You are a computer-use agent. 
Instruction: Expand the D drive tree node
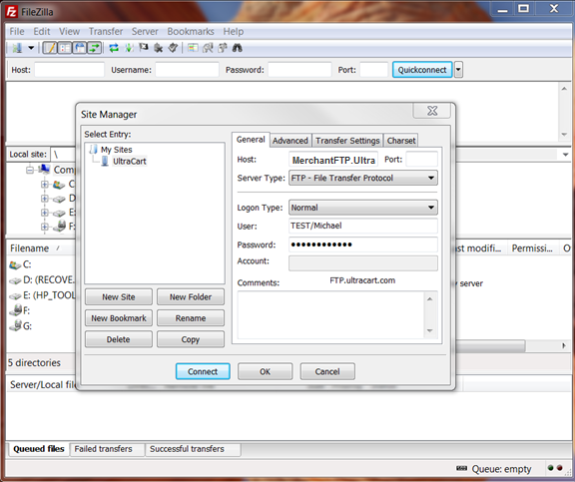[45, 198]
